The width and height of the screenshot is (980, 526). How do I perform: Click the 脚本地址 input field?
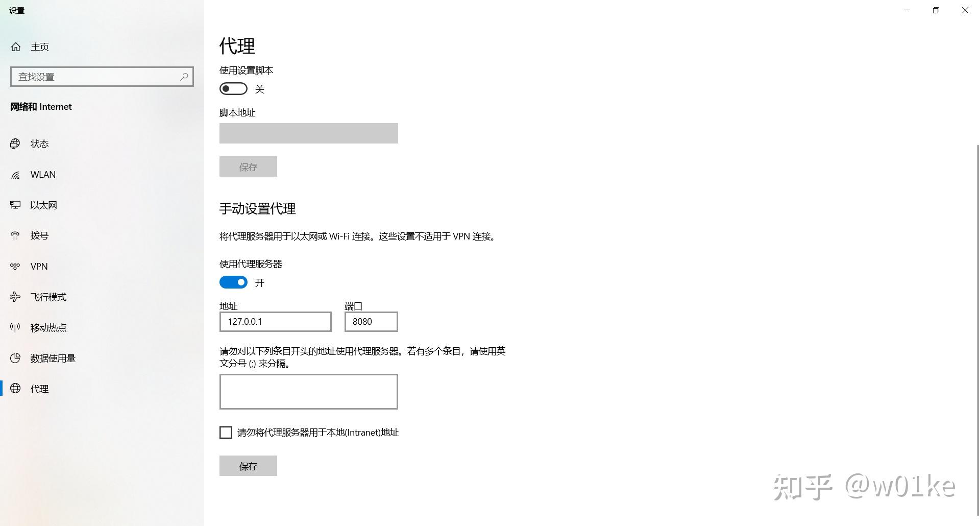click(x=309, y=133)
